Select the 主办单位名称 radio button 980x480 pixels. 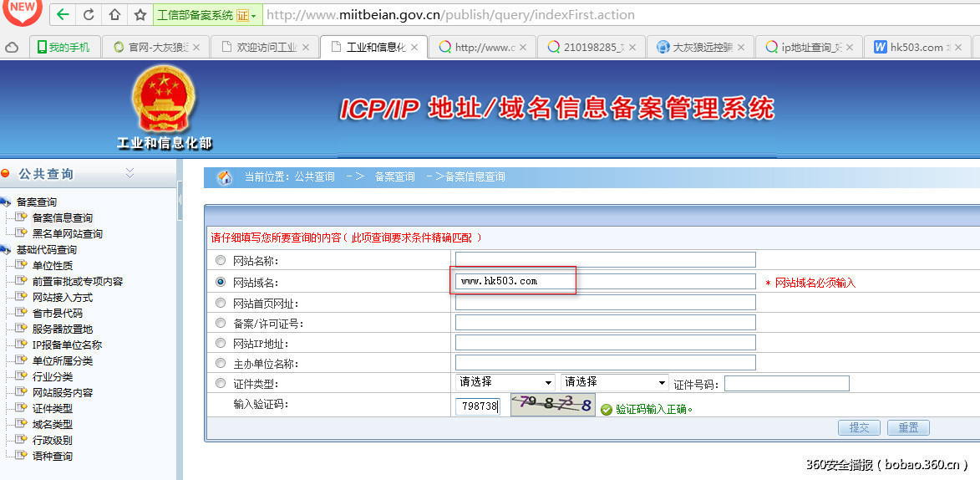click(220, 363)
